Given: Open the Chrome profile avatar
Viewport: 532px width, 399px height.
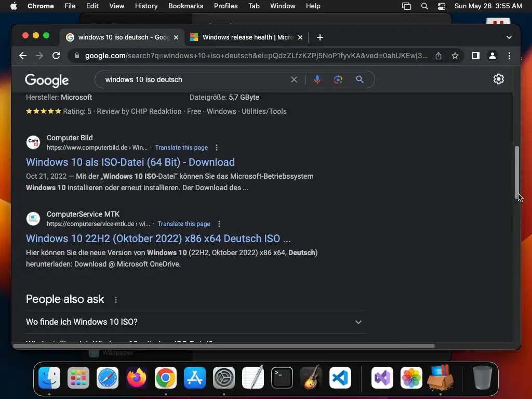Looking at the screenshot, I should pos(493,56).
